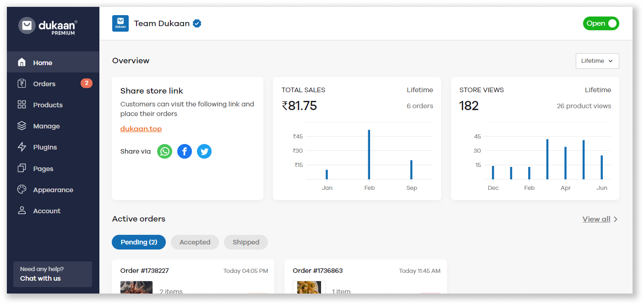Open Home in the sidebar

tap(53, 62)
